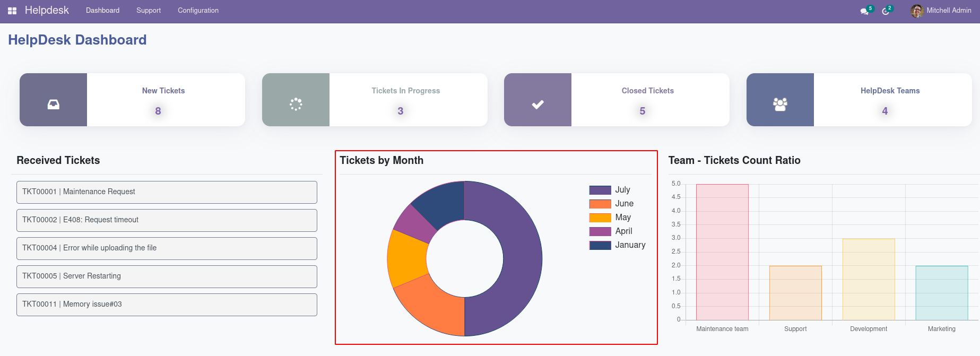Click the New Tickets inbox icon
Image resolution: width=980 pixels, height=356 pixels.
pyautogui.click(x=54, y=105)
